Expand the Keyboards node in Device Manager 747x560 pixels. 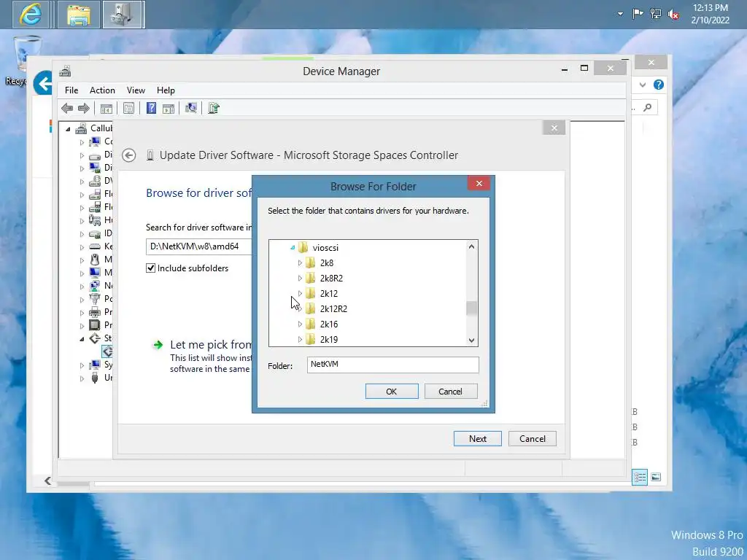pos(82,247)
